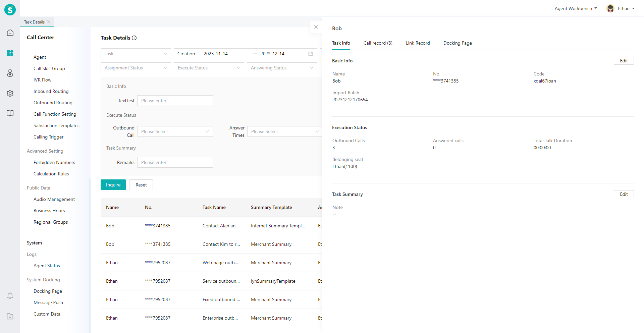Select row with task Contact Kim to r...
The width and height of the screenshot is (644, 333).
click(211, 244)
